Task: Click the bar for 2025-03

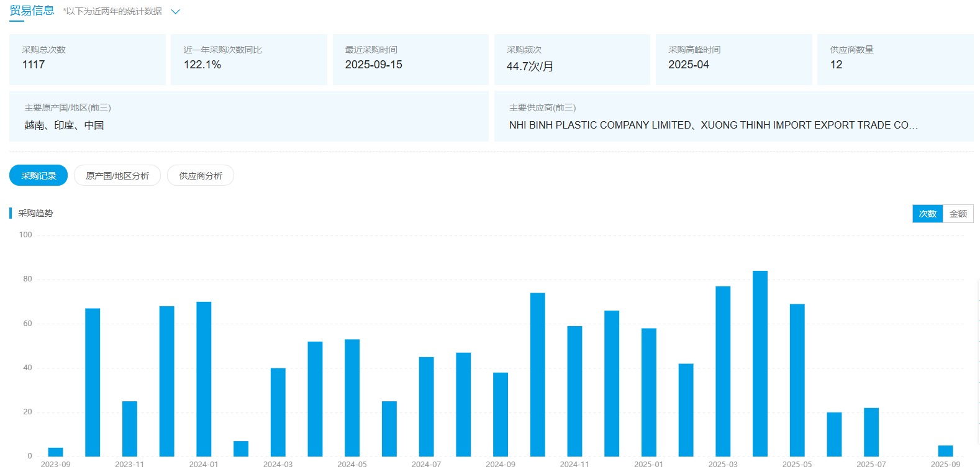Action: click(723, 371)
